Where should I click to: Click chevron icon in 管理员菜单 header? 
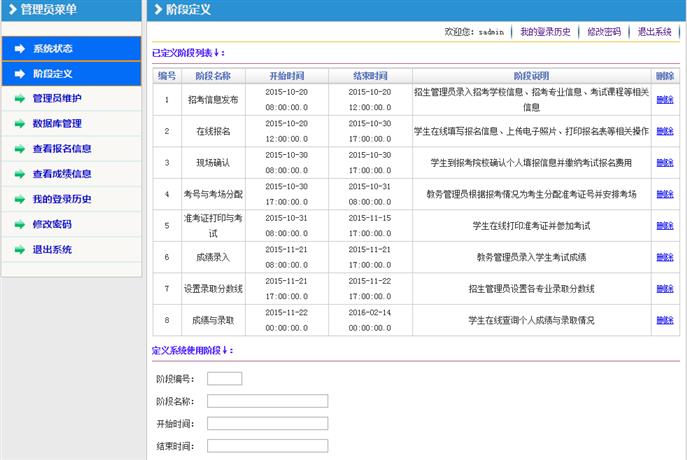(x=13, y=9)
